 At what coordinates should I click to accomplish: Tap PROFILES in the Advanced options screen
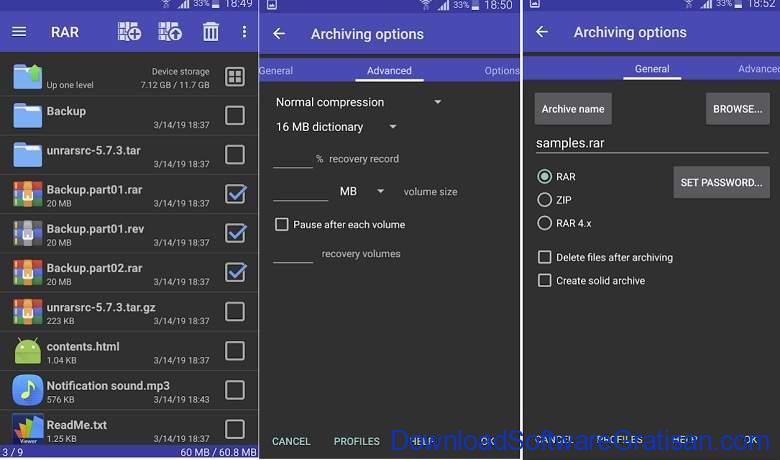click(357, 441)
